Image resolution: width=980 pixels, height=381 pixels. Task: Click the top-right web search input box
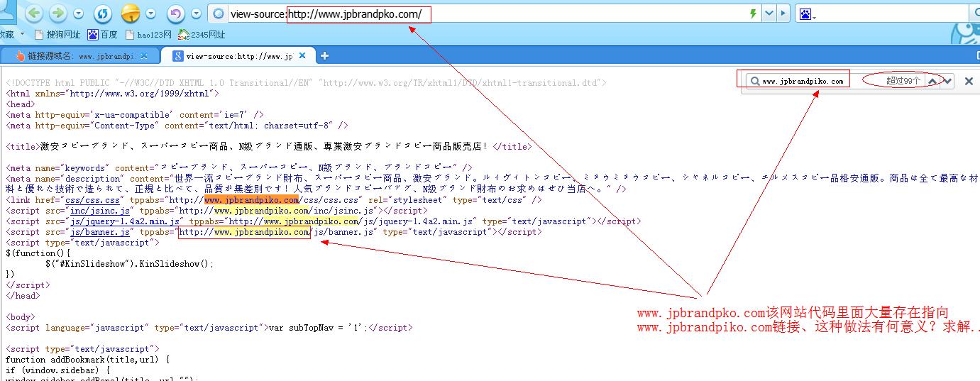coord(893,13)
